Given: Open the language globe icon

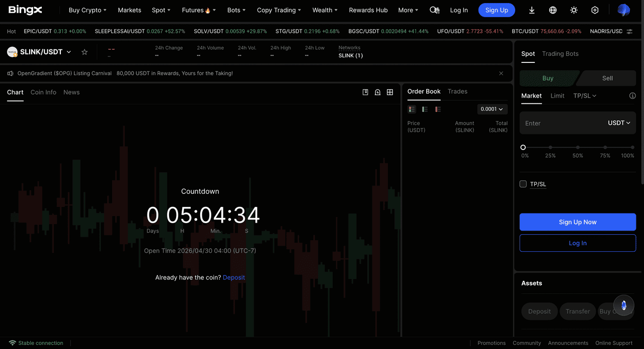Looking at the screenshot, I should coord(553,10).
